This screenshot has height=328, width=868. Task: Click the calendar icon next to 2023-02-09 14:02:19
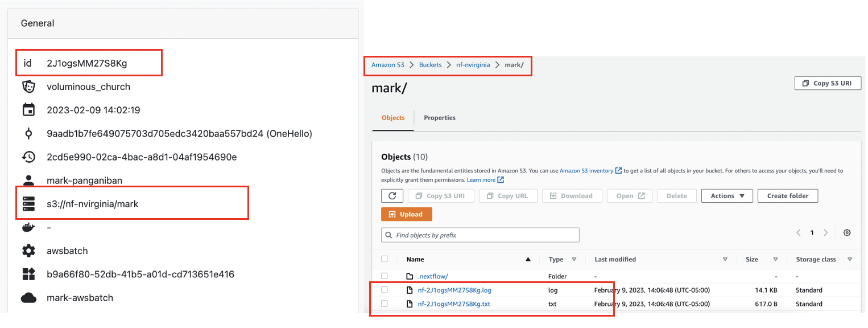click(28, 110)
